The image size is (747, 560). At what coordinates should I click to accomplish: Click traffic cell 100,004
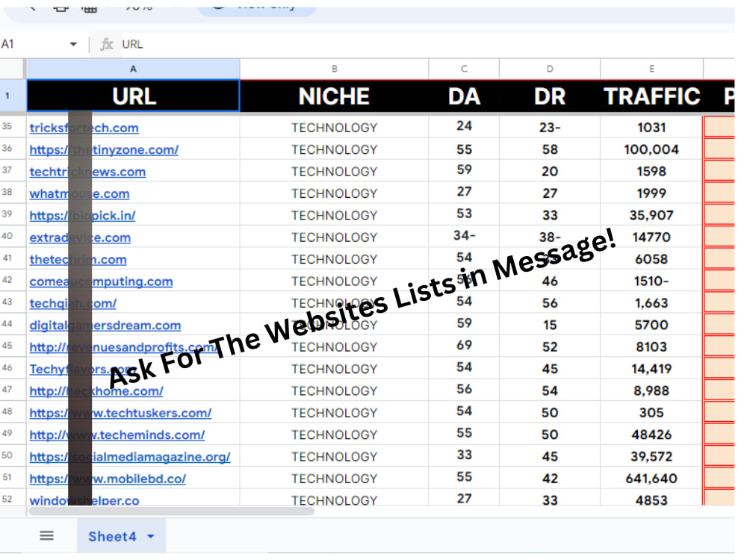(651, 149)
